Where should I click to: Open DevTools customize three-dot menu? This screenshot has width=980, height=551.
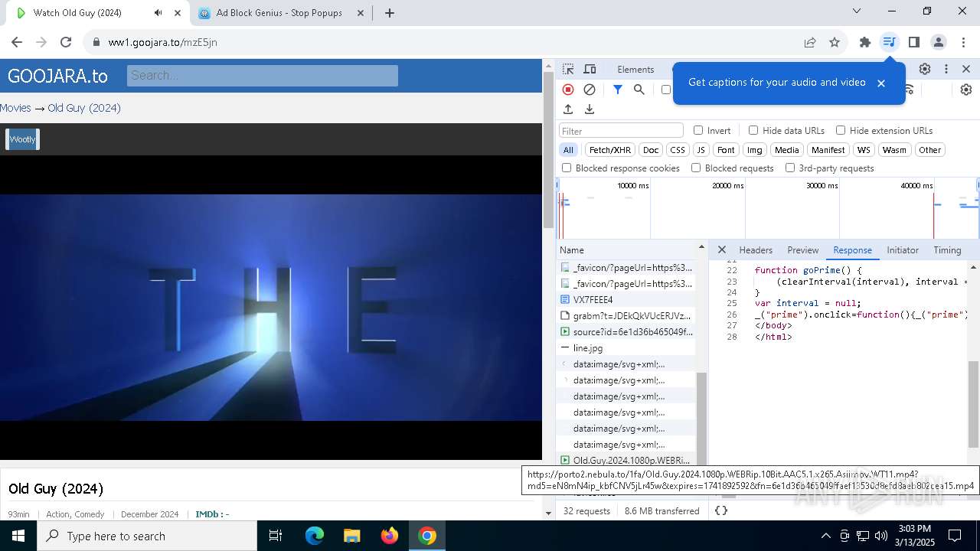[946, 69]
